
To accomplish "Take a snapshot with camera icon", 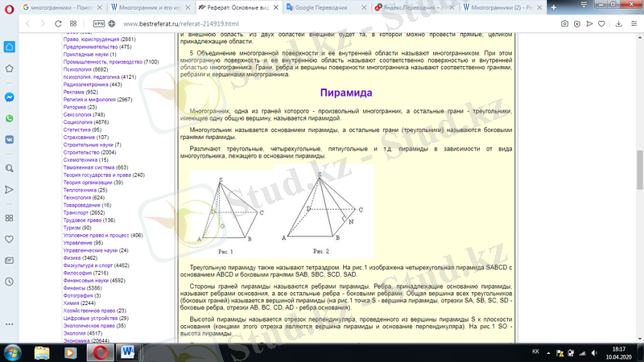I will (x=565, y=24).
